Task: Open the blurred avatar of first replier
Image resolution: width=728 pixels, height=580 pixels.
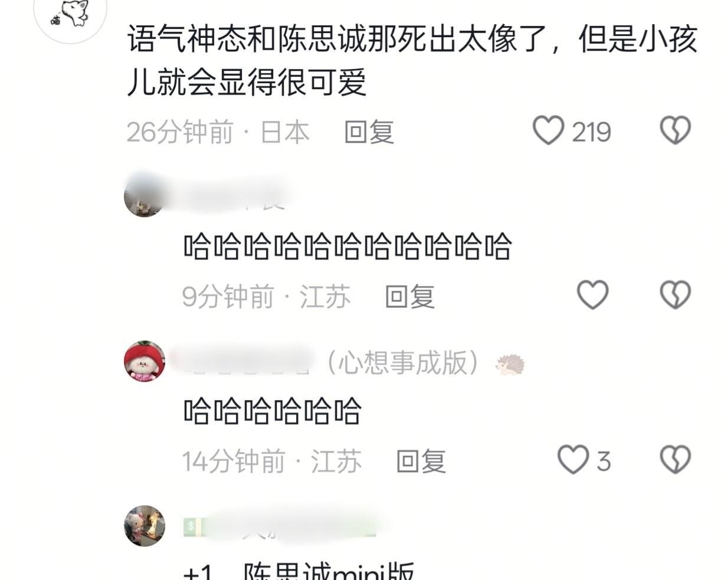Action: [x=145, y=196]
